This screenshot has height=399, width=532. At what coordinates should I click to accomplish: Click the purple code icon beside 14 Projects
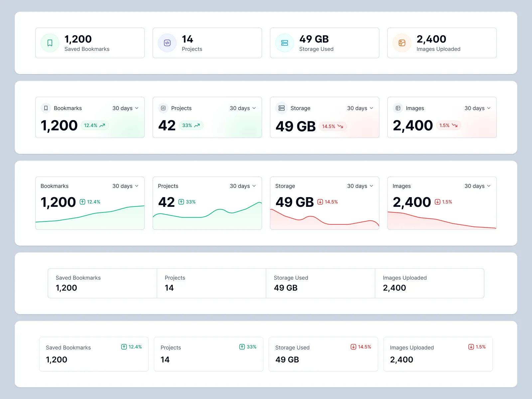pyautogui.click(x=167, y=43)
